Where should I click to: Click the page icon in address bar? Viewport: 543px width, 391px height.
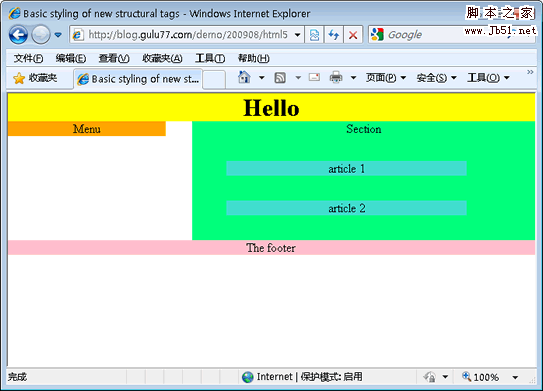click(78, 35)
